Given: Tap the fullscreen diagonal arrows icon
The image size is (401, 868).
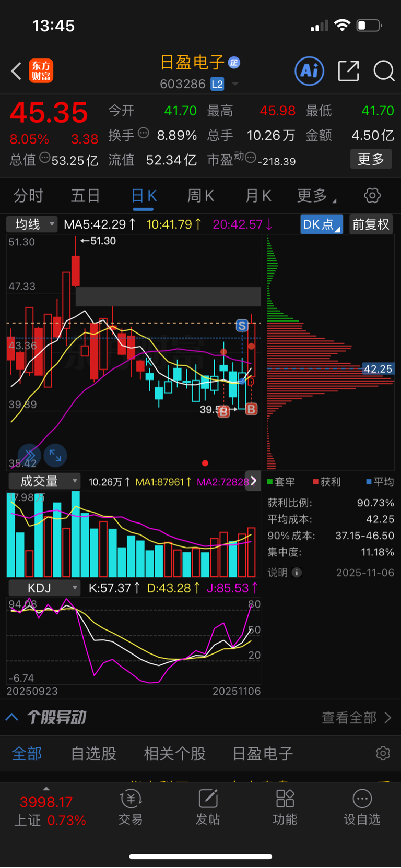Looking at the screenshot, I should pyautogui.click(x=55, y=456).
